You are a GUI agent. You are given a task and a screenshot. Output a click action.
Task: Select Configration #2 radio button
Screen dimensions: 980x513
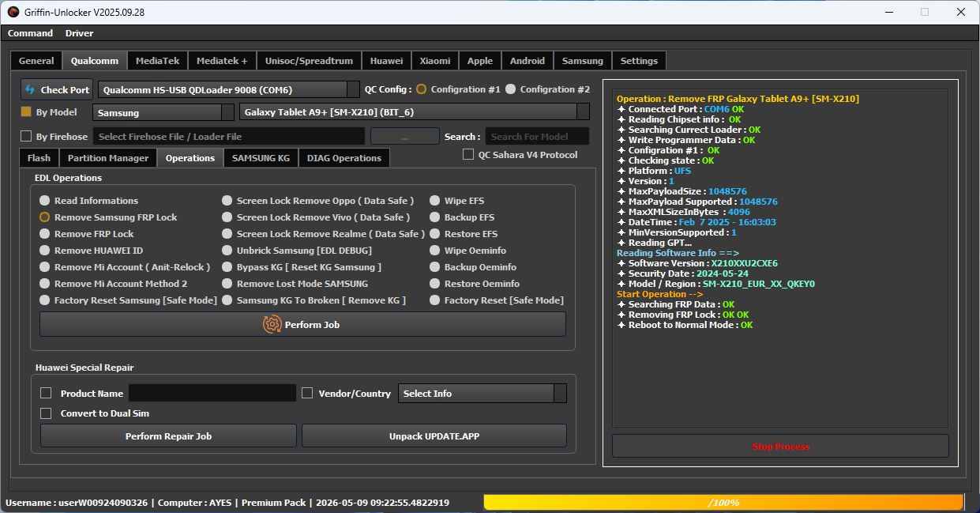(x=510, y=89)
